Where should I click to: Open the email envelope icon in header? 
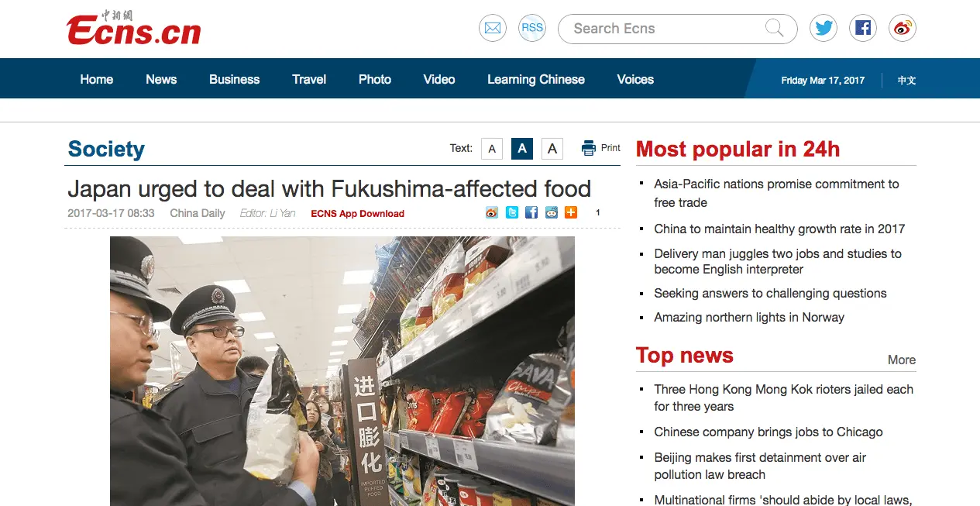pos(493,29)
